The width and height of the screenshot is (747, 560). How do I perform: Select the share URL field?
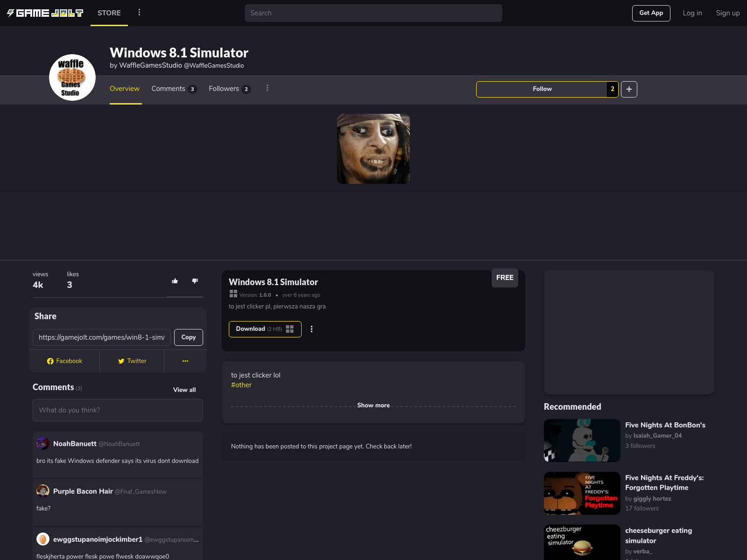coord(101,337)
